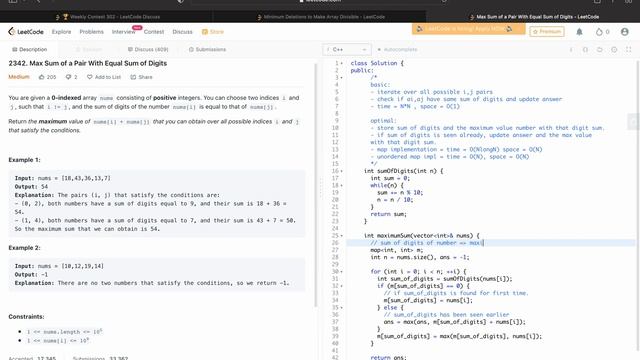
Task: Click the description panel vertical scrollbar
Action: [x=316, y=186]
